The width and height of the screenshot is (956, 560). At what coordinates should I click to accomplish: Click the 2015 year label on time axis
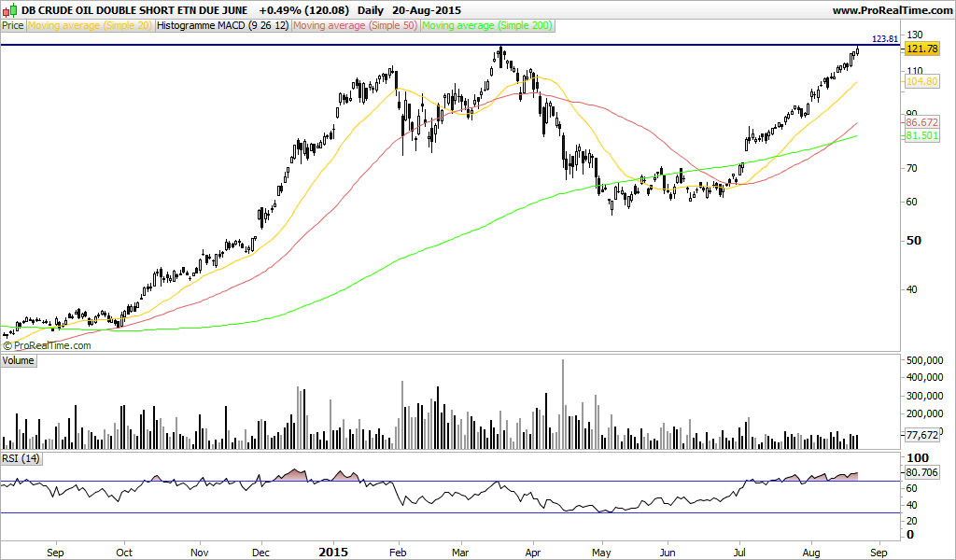(x=333, y=553)
